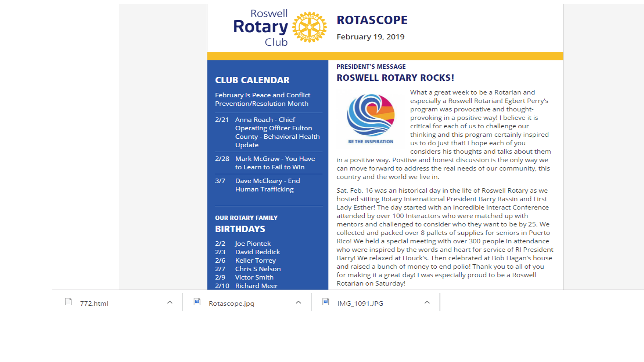Select Joe Piontek in the birthdays list
Viewport: 644px width, 362px height.
253,244
